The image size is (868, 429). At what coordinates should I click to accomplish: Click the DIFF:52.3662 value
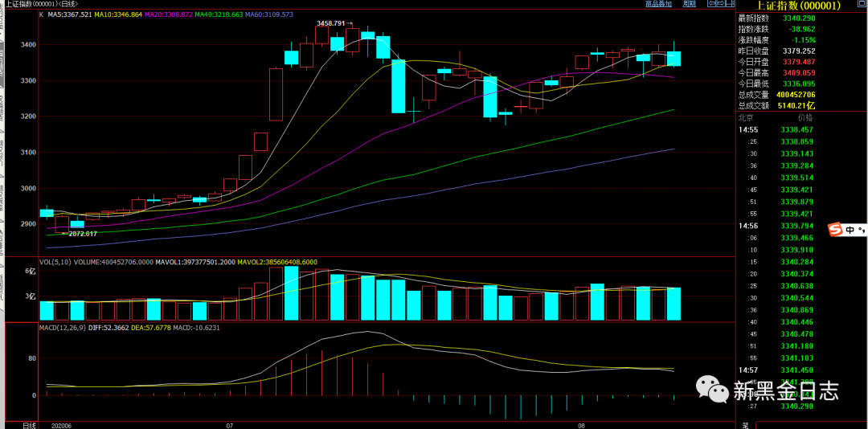[109, 328]
